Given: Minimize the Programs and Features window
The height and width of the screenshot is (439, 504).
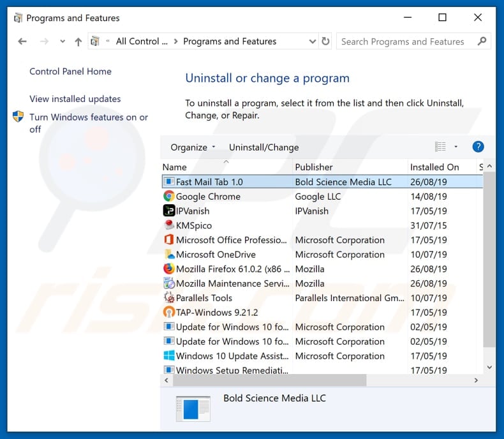Looking at the screenshot, I should coord(408,17).
